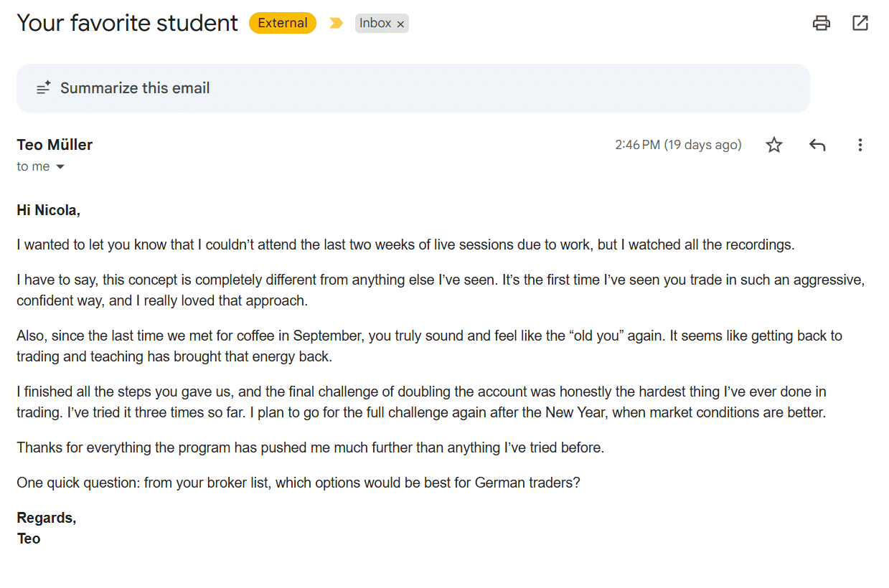Open the three-dot More options menu

860,145
